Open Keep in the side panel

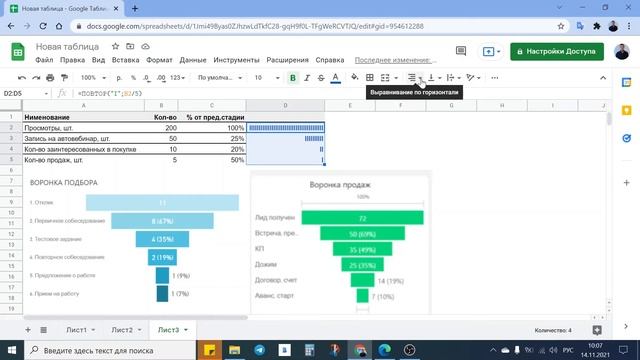[627, 111]
